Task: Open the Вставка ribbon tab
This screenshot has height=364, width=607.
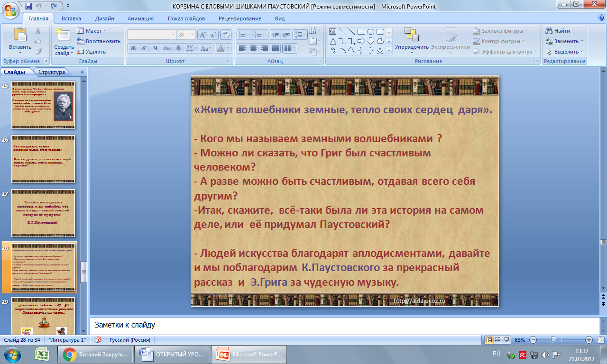Action: pos(71,18)
